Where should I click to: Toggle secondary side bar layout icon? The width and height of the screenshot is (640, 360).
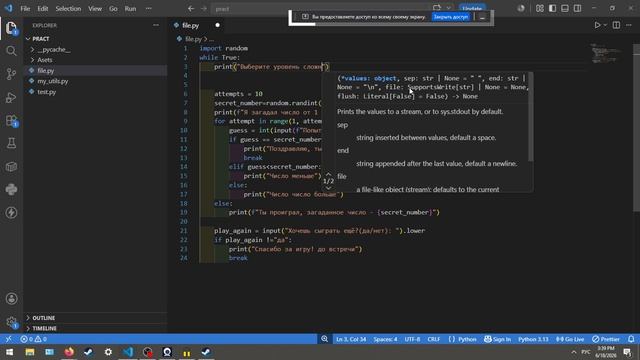click(578, 9)
